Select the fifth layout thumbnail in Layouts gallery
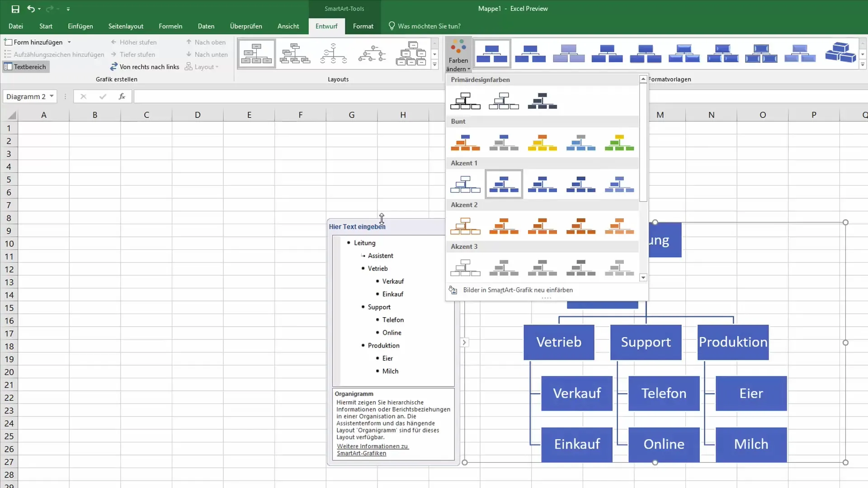The image size is (868, 488). 411,54
